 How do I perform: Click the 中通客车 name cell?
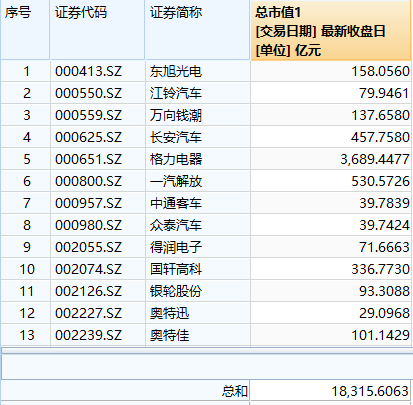coord(198,203)
